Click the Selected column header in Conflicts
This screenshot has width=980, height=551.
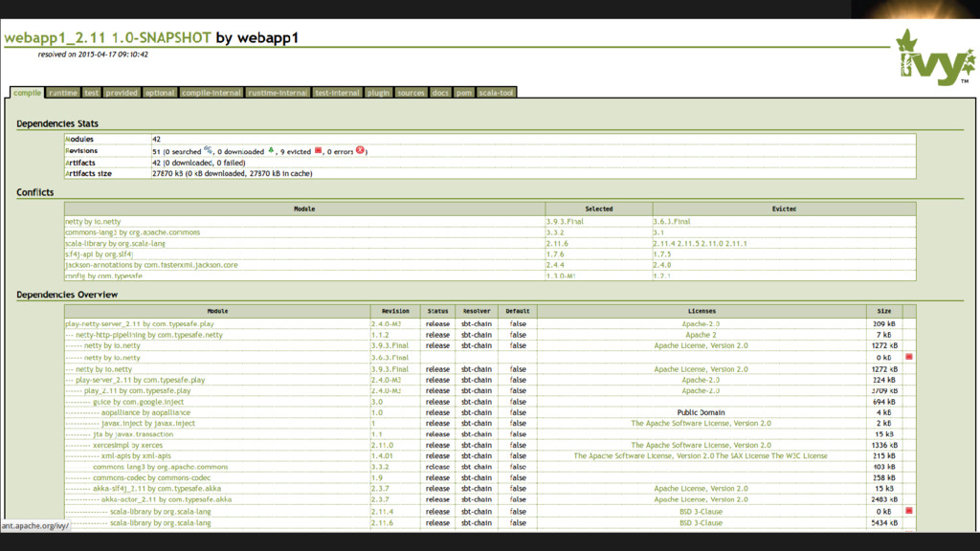coord(599,209)
